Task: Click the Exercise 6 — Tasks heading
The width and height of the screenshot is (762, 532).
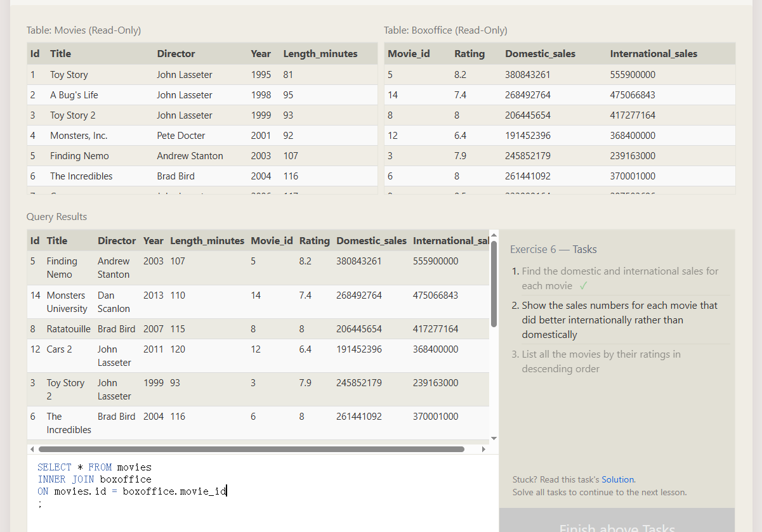Action: coord(553,249)
